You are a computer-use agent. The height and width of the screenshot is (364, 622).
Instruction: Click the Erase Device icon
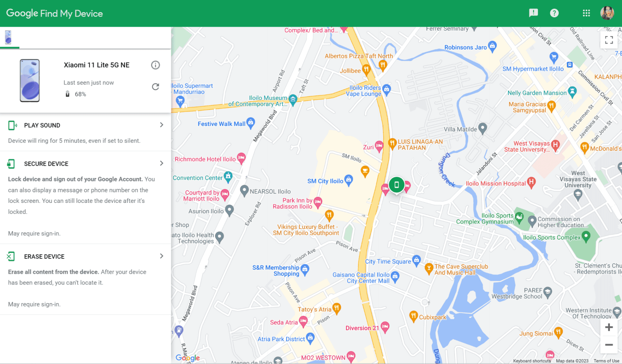point(11,256)
